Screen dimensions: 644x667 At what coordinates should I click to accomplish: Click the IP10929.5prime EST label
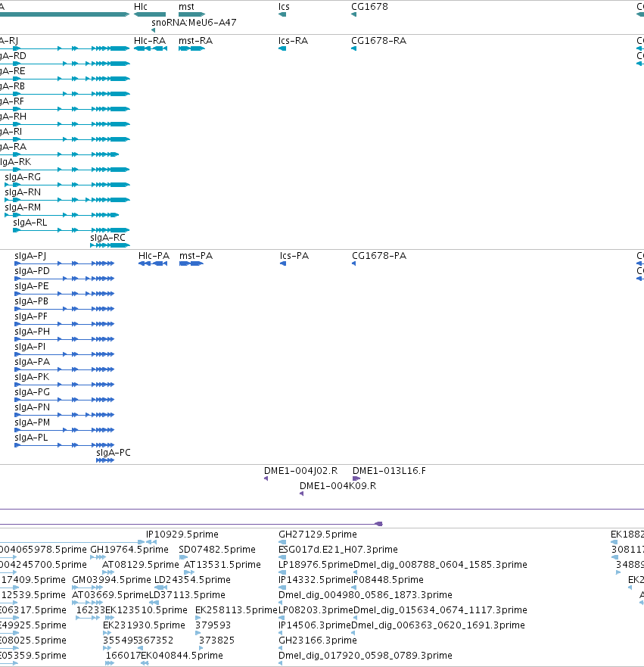[182, 535]
